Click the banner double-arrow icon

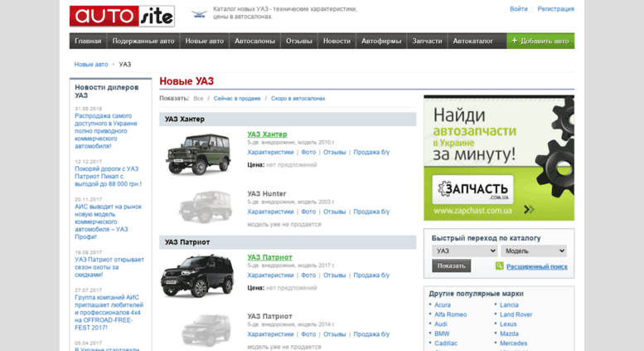pyautogui.click(x=529, y=210)
